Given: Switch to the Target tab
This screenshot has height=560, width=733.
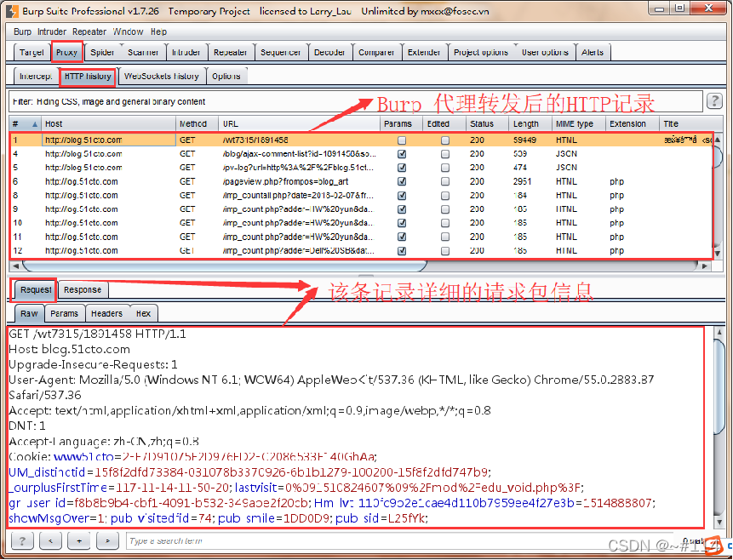Looking at the screenshot, I should (31, 53).
